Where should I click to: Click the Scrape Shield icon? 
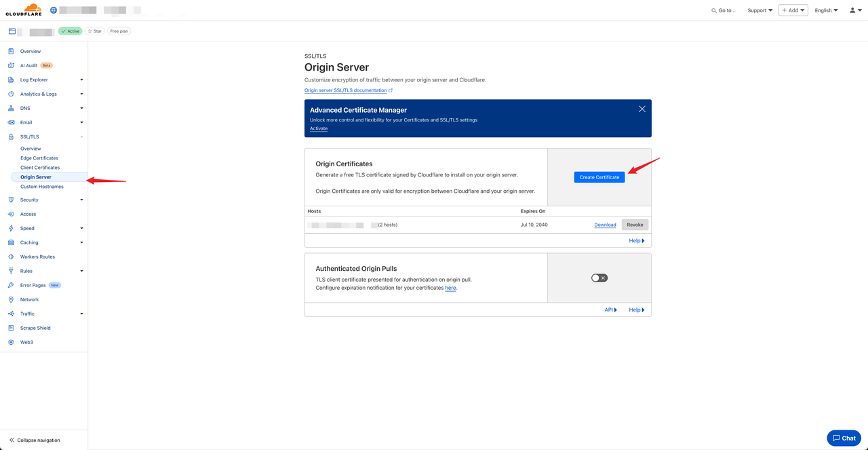click(x=11, y=328)
